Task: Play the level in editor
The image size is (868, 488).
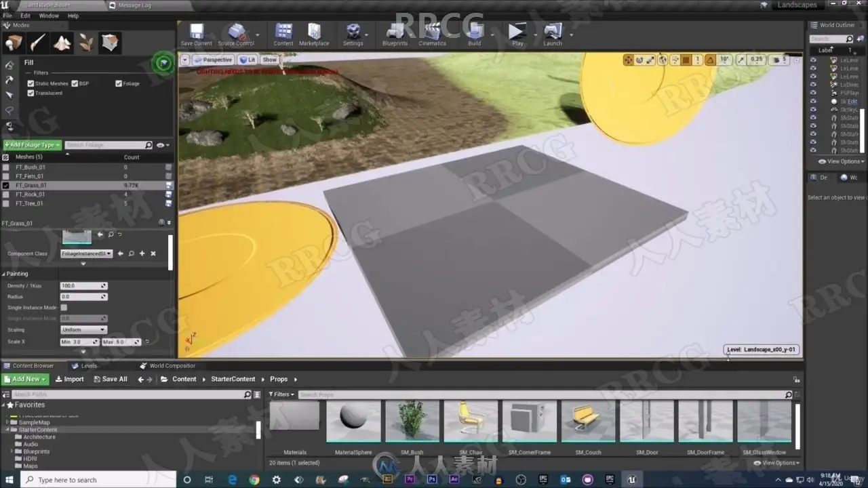Action: click(x=517, y=35)
